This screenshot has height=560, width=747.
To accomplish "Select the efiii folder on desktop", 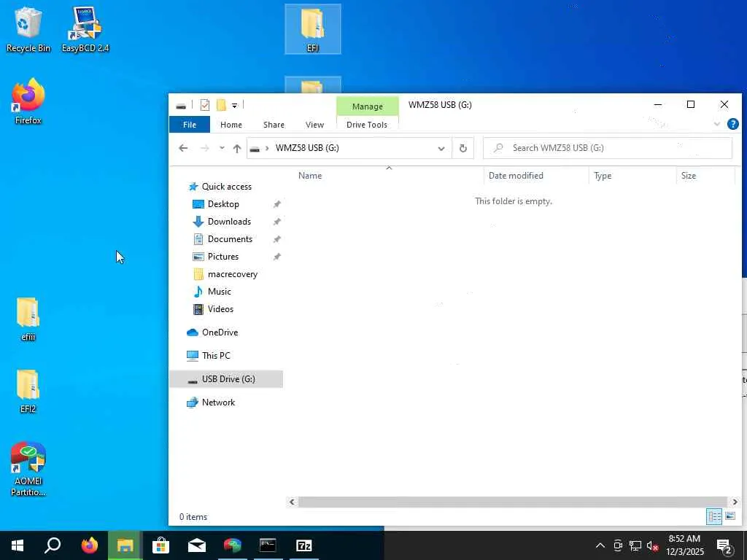I will pos(28,319).
